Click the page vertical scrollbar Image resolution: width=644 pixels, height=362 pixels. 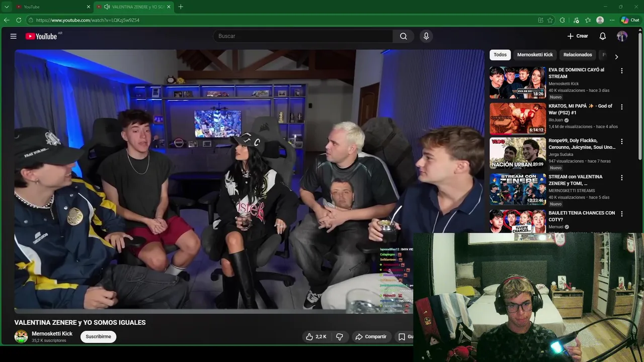pos(641,96)
